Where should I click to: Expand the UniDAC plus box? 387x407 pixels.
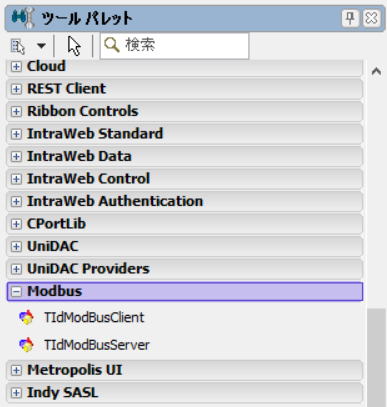[x=16, y=246]
